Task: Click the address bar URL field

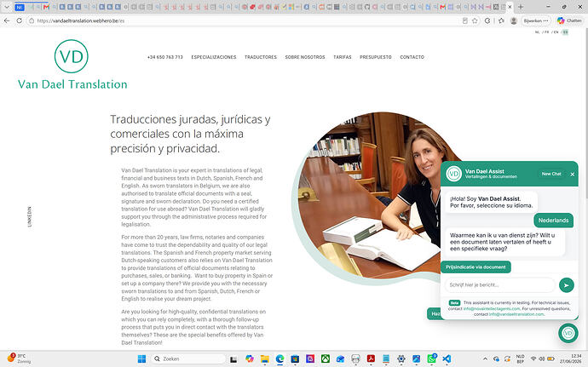Action: click(247, 21)
